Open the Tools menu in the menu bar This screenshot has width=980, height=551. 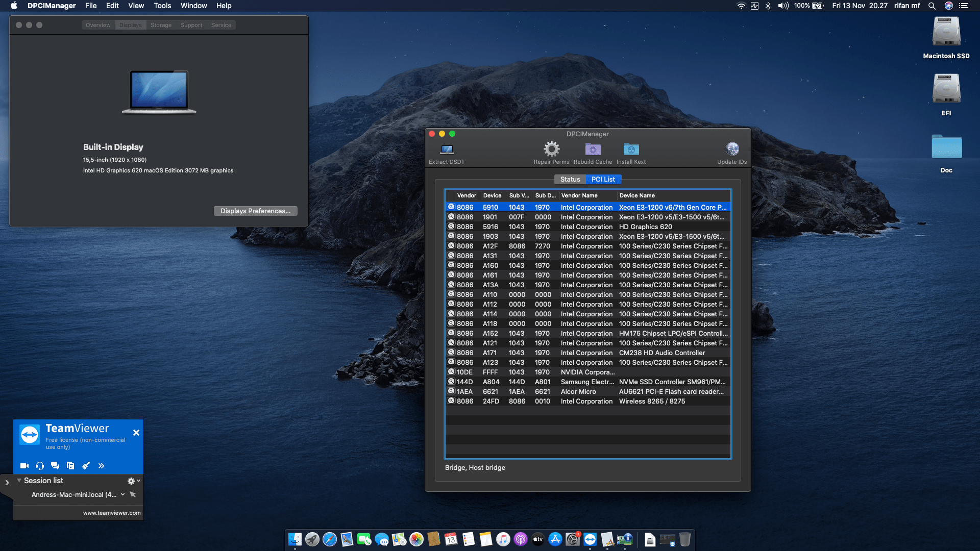[162, 6]
